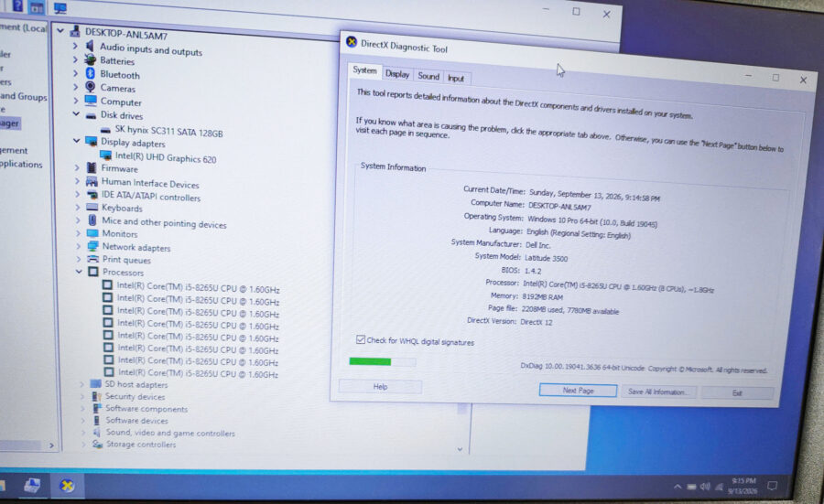This screenshot has width=824, height=504.
Task: Select the Software devices category
Action: pos(136,420)
